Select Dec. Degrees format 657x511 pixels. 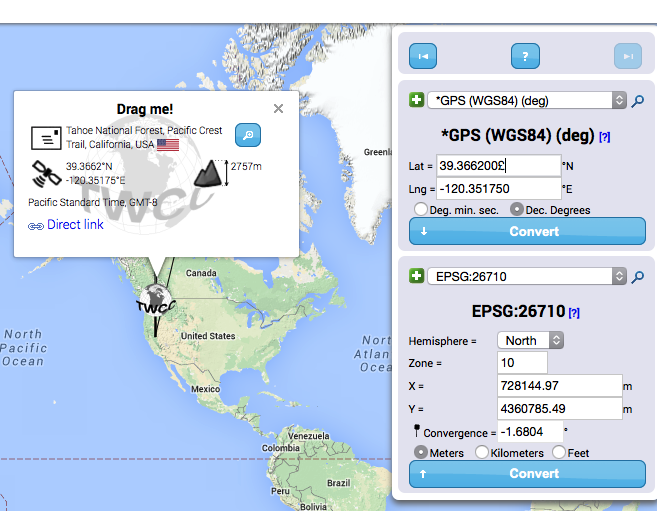coord(516,210)
